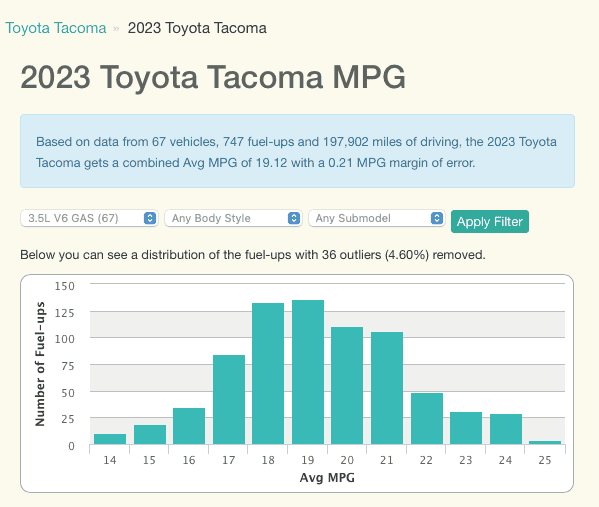Select the 17 MPG bar in chart
This screenshot has width=599, height=507.
click(229, 400)
